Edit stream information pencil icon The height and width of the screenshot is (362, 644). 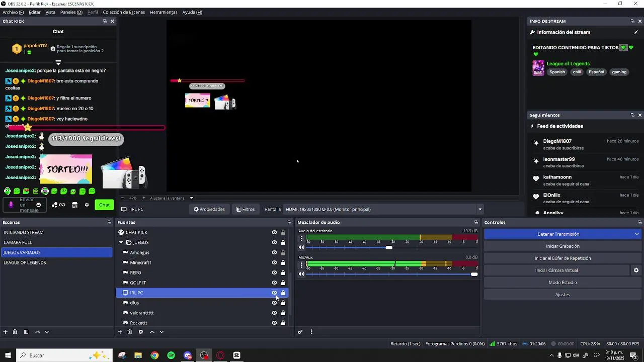(x=636, y=32)
